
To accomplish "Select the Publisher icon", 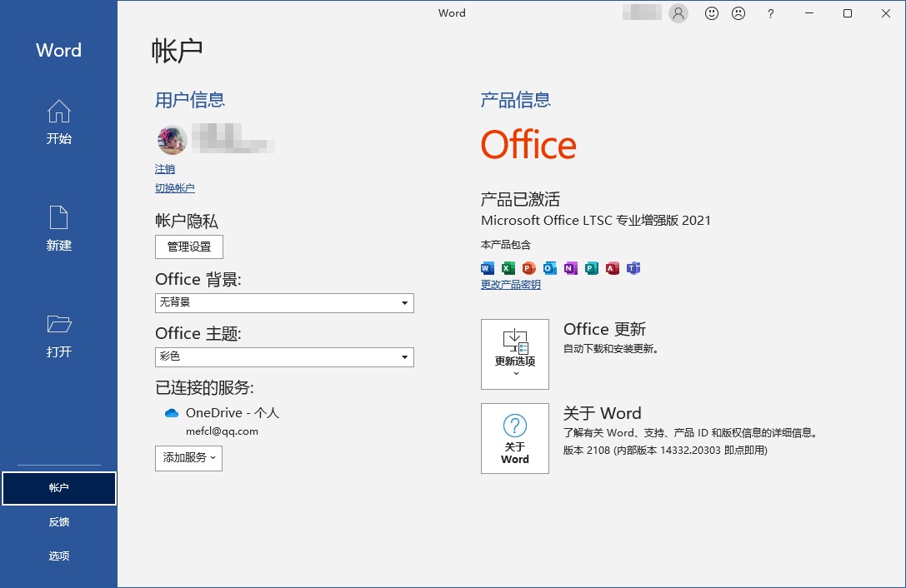I will click(x=592, y=268).
